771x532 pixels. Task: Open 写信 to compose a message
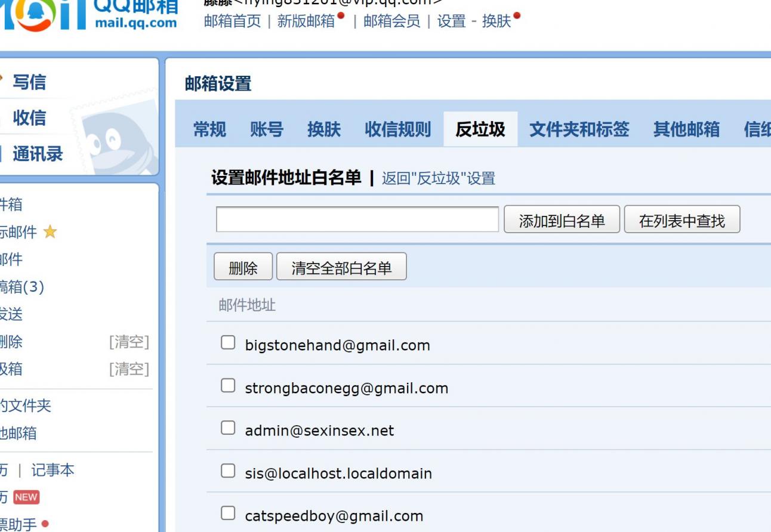coord(29,82)
